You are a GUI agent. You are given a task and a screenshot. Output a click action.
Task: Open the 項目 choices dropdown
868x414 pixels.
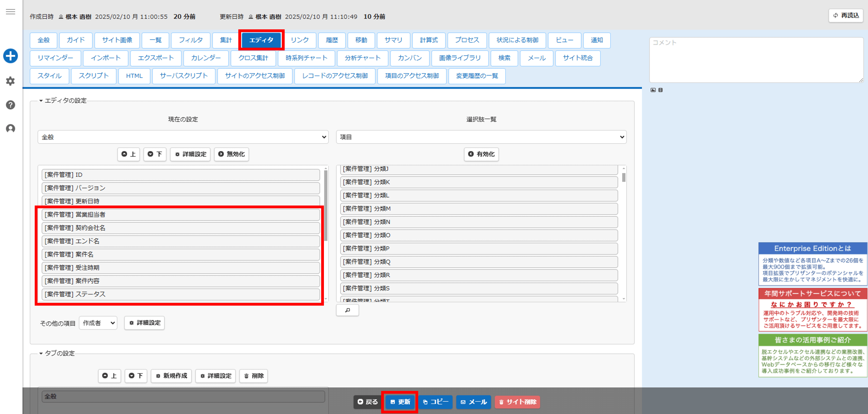[481, 137]
